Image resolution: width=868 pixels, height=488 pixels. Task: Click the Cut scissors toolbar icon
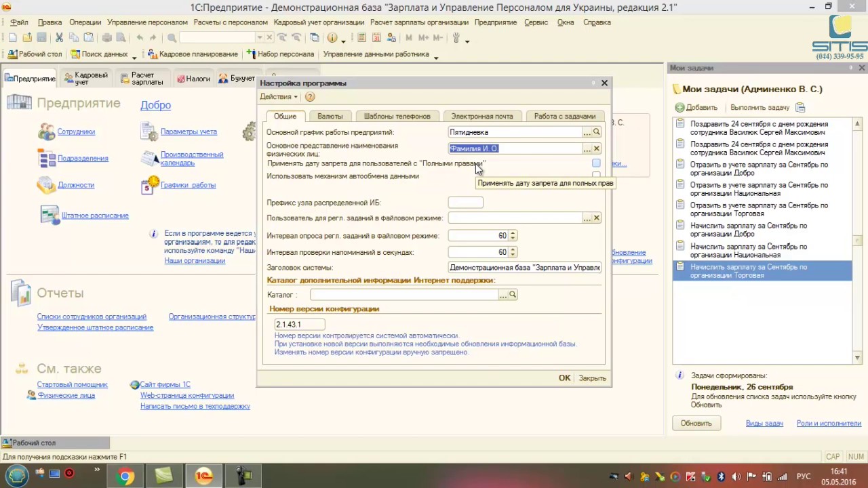(59, 38)
